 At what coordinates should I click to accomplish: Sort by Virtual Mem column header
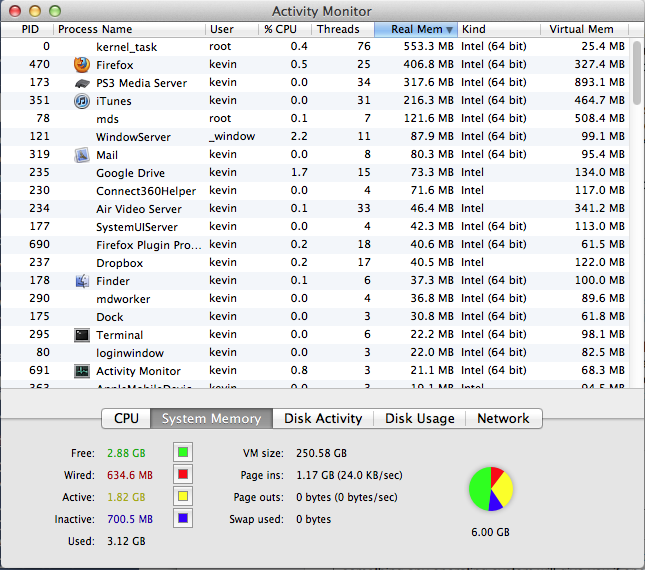tap(585, 29)
